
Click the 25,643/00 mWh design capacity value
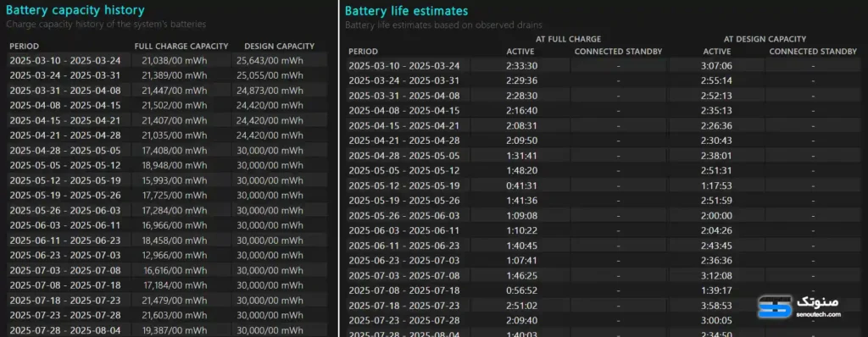coord(270,60)
